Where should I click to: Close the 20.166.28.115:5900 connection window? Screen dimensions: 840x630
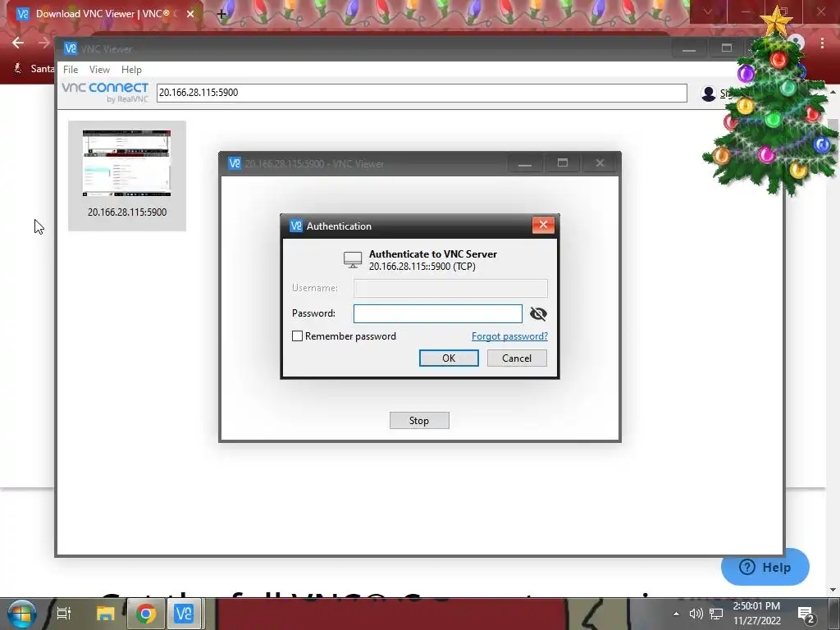click(600, 163)
